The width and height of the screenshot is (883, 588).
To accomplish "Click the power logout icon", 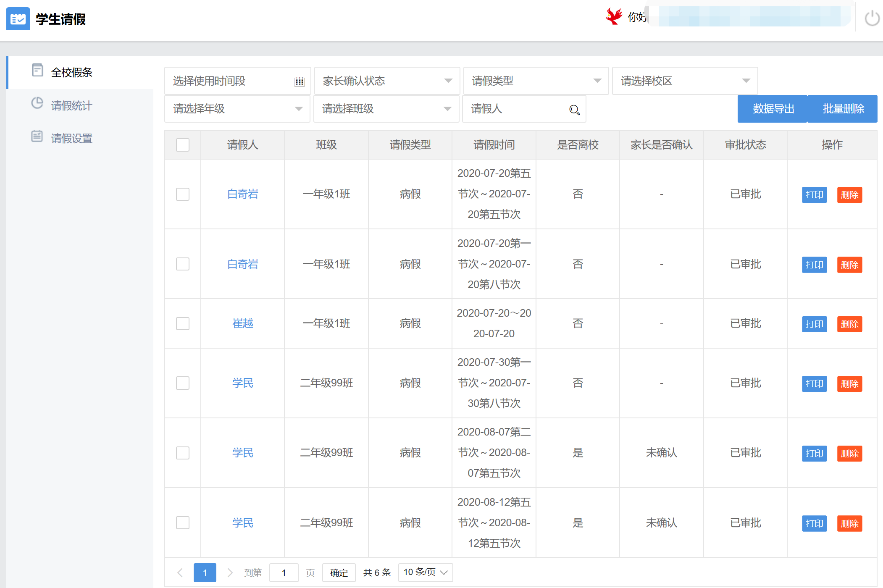I will point(872,18).
